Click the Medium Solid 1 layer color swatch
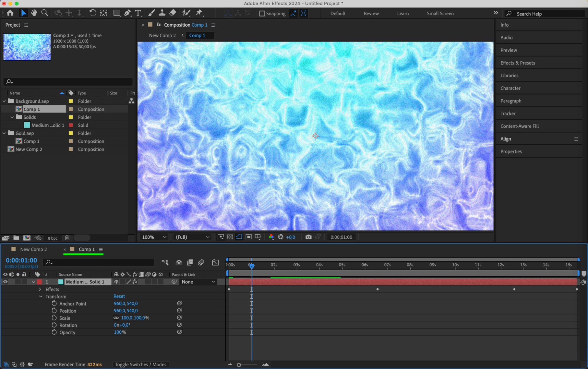Image resolution: width=588 pixels, height=369 pixels. click(39, 282)
